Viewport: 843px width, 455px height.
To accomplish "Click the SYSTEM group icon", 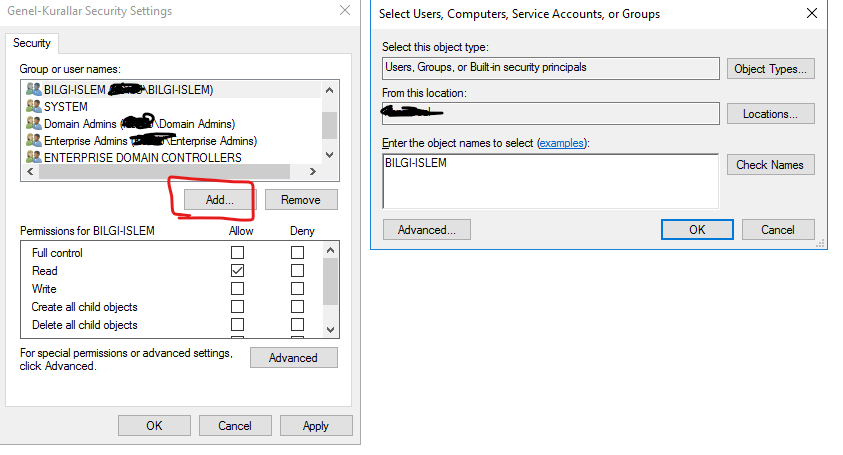I will pos(33,106).
